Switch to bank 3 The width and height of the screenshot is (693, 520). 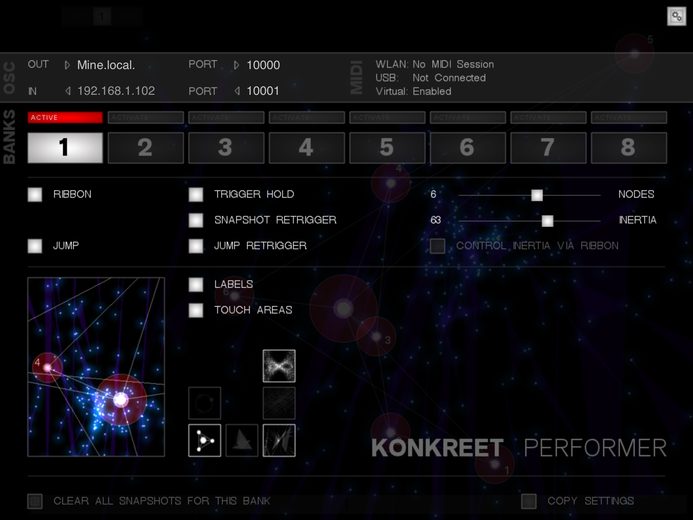226,148
